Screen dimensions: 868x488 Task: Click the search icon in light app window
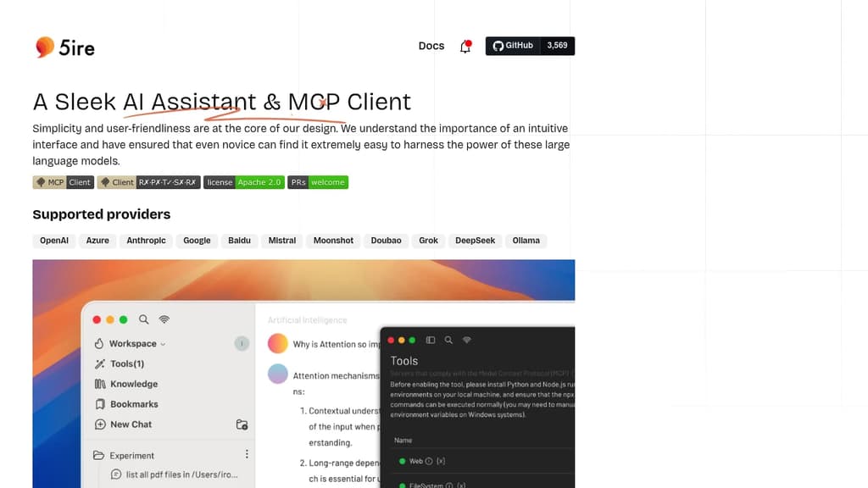pyautogui.click(x=144, y=319)
